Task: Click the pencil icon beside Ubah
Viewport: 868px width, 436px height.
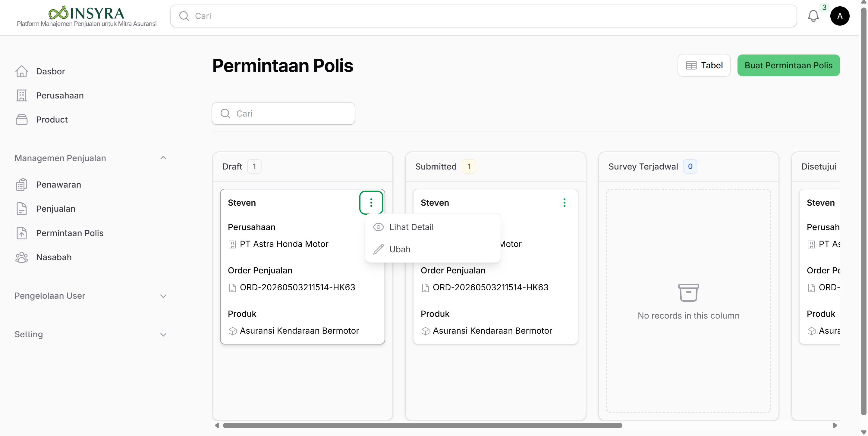Action: pos(378,249)
